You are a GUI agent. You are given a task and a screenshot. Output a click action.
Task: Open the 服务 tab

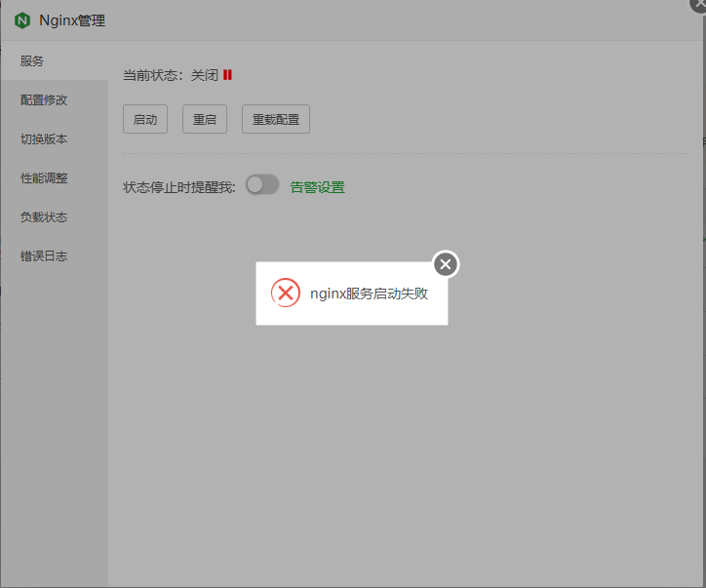coord(55,60)
